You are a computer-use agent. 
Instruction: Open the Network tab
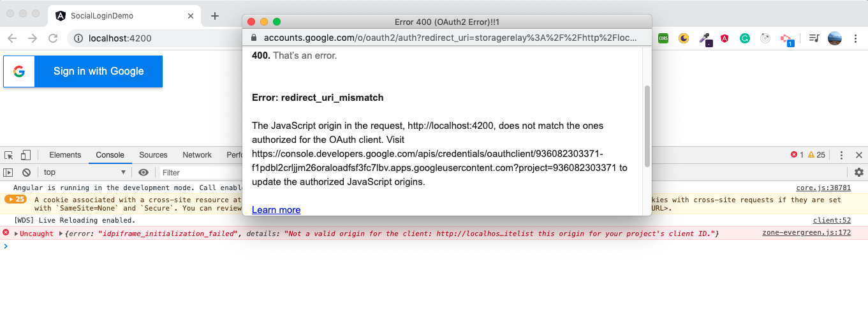point(197,155)
